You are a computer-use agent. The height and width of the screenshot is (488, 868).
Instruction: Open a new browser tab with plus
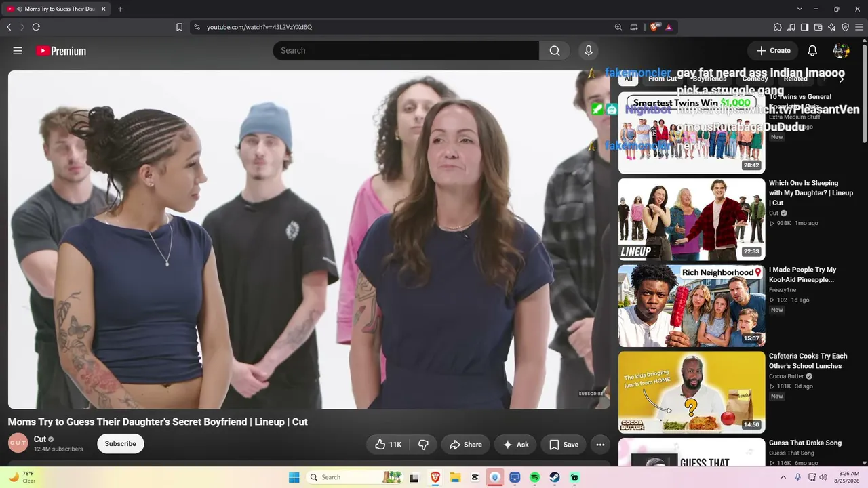point(120,9)
